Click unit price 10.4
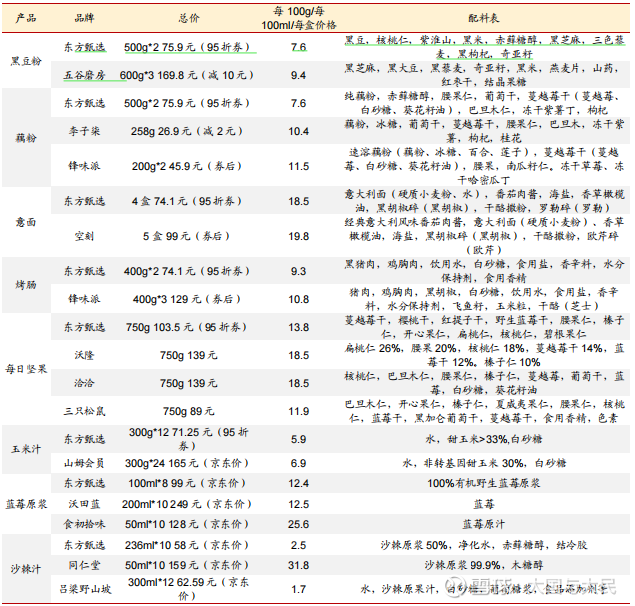The height and width of the screenshot is (606, 635). click(298, 131)
